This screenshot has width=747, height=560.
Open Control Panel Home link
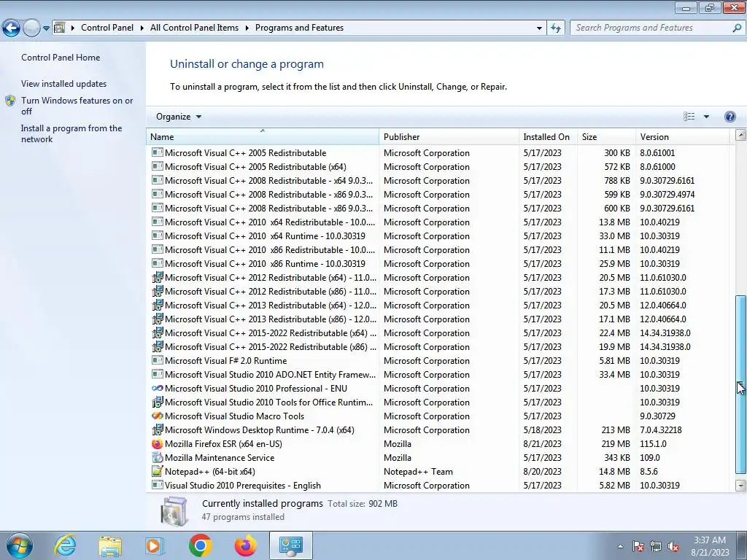pos(61,58)
